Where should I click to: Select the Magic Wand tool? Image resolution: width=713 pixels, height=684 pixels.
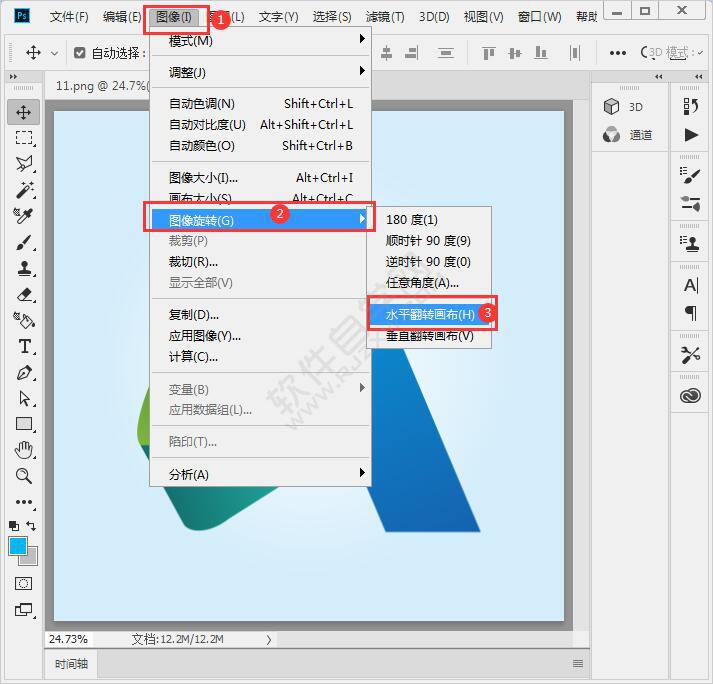click(x=24, y=190)
